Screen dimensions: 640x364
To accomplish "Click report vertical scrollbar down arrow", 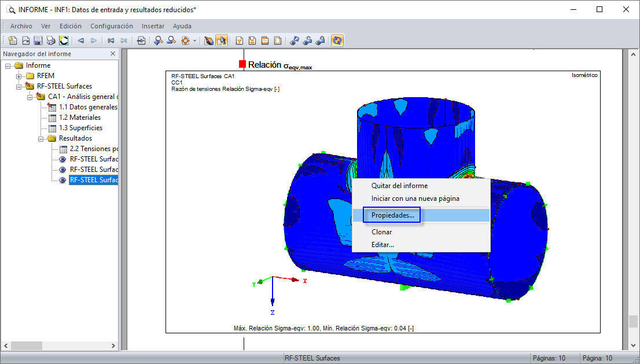I will tap(634, 345).
